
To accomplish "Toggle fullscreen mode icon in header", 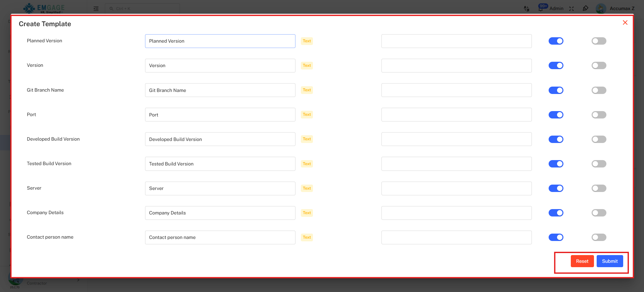I will point(571,9).
